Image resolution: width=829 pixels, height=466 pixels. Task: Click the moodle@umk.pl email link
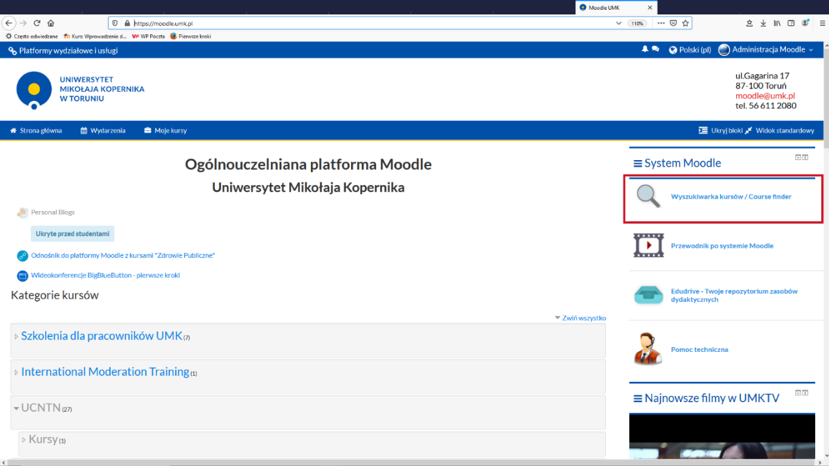pyautogui.click(x=765, y=96)
